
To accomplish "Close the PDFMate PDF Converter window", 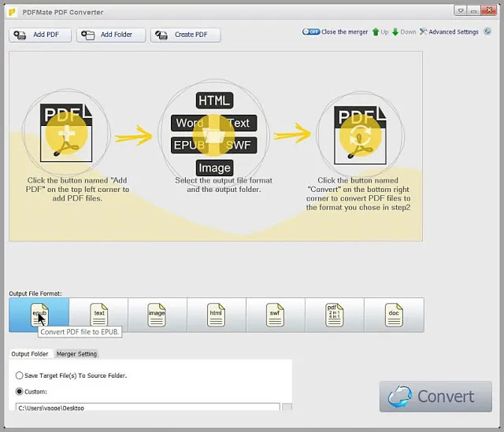I will (x=489, y=10).
